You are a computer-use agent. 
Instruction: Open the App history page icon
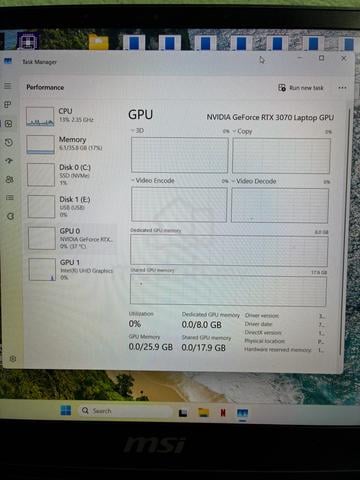tap(9, 143)
